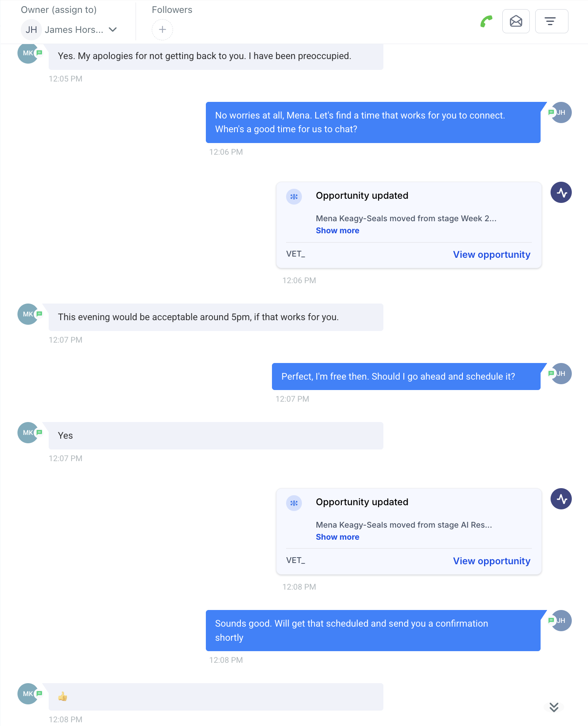Click the thumbs-up emoji message
The image size is (588, 726).
[x=63, y=696]
